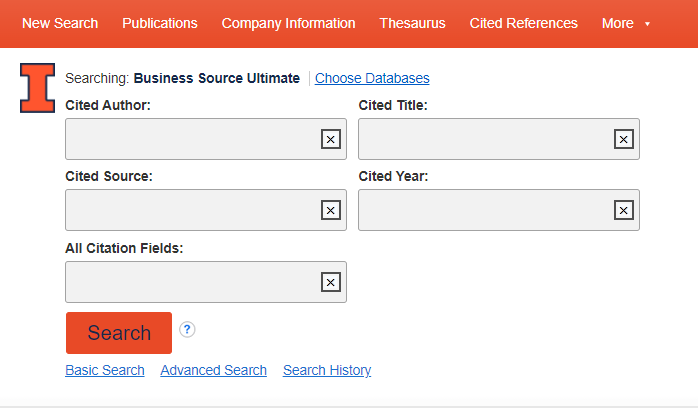Click the Choose Databases link
Viewport: 698px width, 410px height.
[x=372, y=78]
